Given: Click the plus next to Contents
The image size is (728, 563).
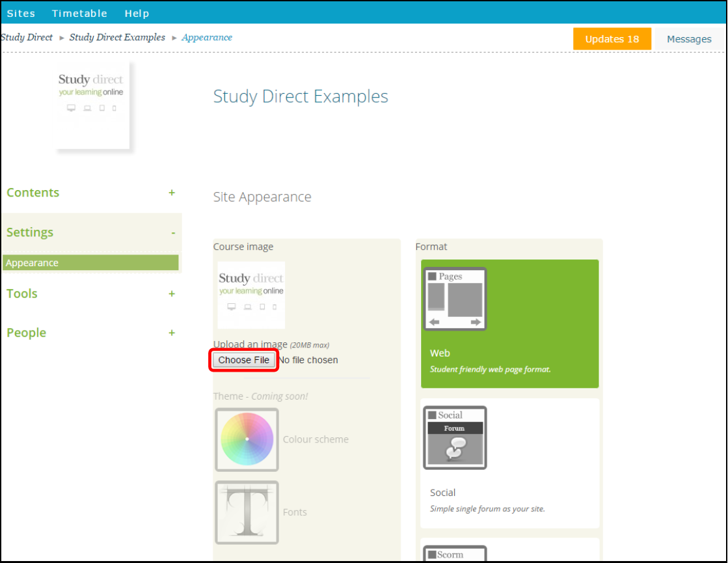Looking at the screenshot, I should (x=172, y=192).
